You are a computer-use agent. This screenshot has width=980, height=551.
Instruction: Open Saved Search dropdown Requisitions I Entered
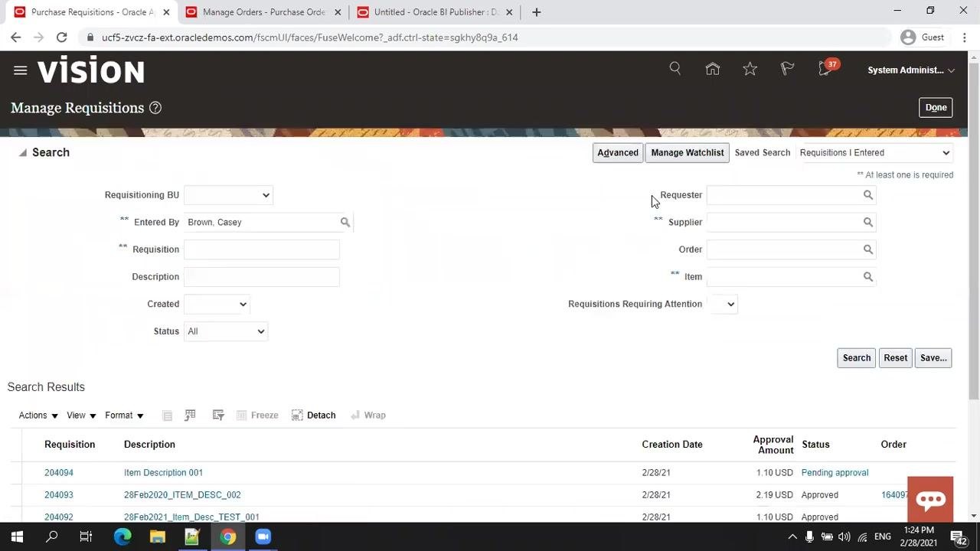874,152
